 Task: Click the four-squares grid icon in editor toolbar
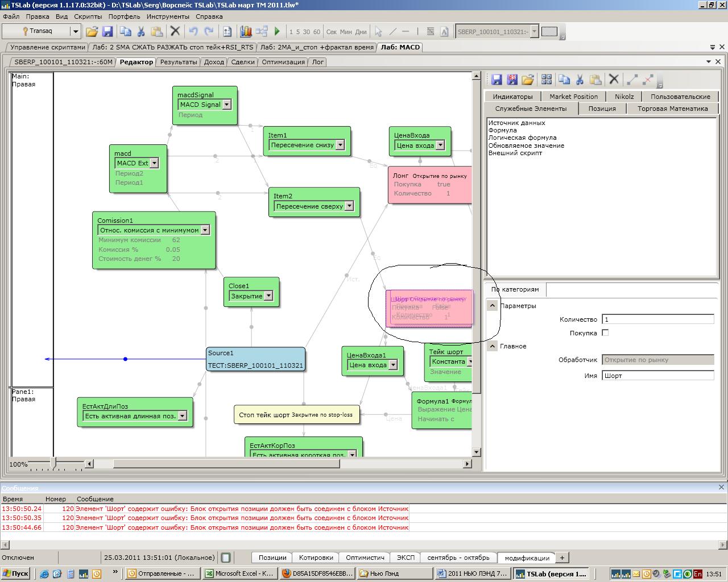coord(547,80)
